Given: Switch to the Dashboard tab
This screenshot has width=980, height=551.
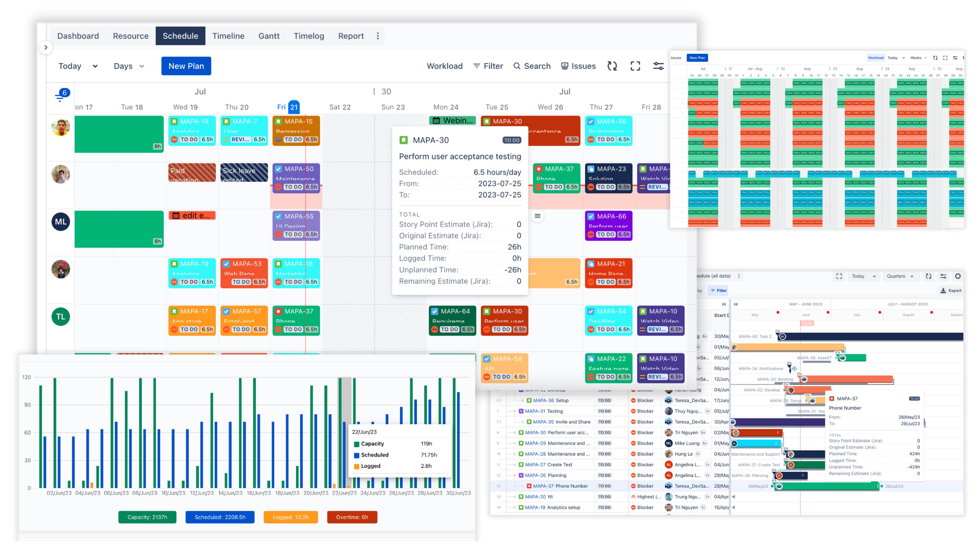Looking at the screenshot, I should pyautogui.click(x=78, y=36).
